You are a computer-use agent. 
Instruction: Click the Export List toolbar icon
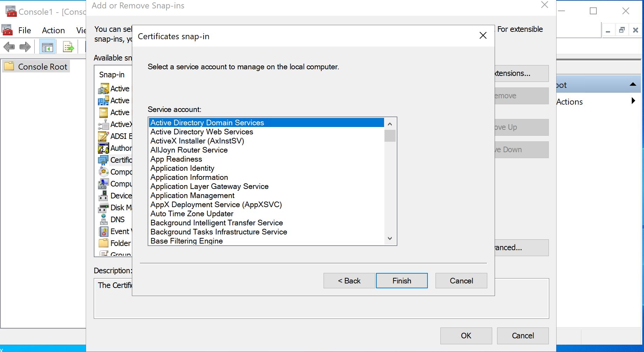(x=68, y=47)
